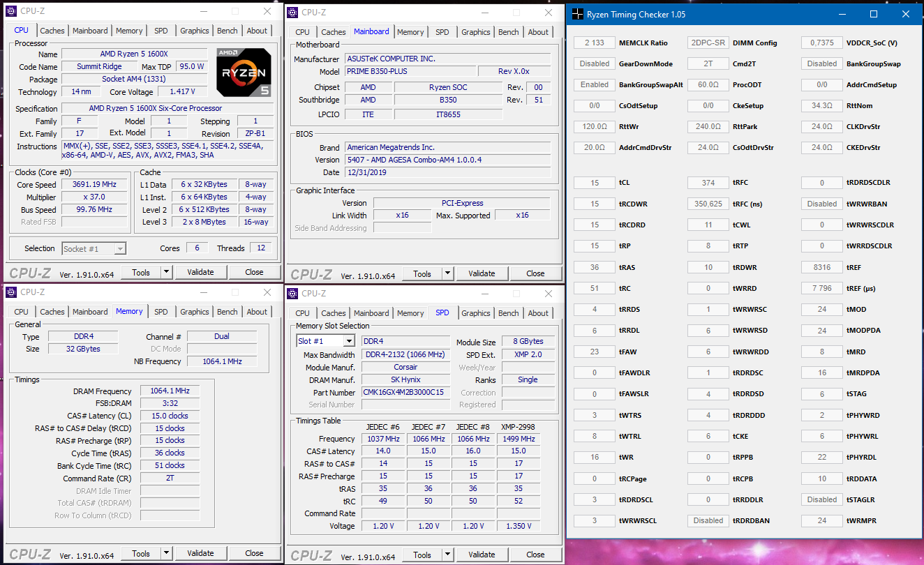Viewport: 924px width, 565px height.
Task: Maximize the Ryzen Timing Checker window
Action: [874, 14]
